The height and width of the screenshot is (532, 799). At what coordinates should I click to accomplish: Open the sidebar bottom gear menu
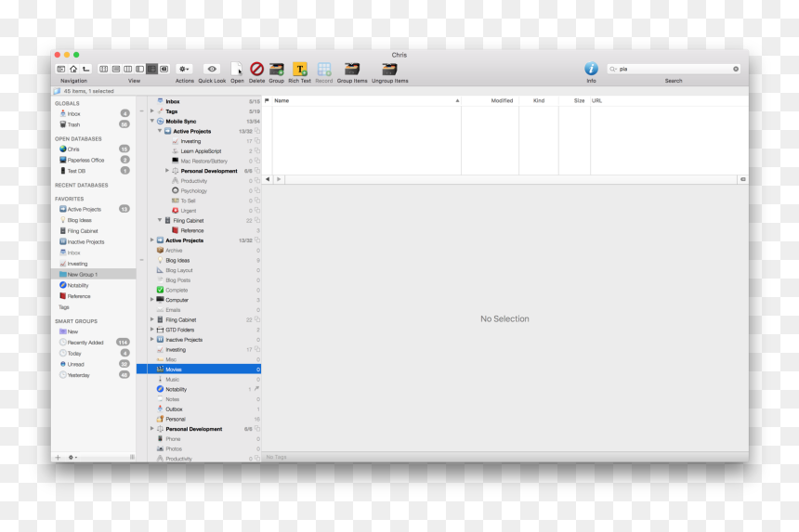click(72, 457)
